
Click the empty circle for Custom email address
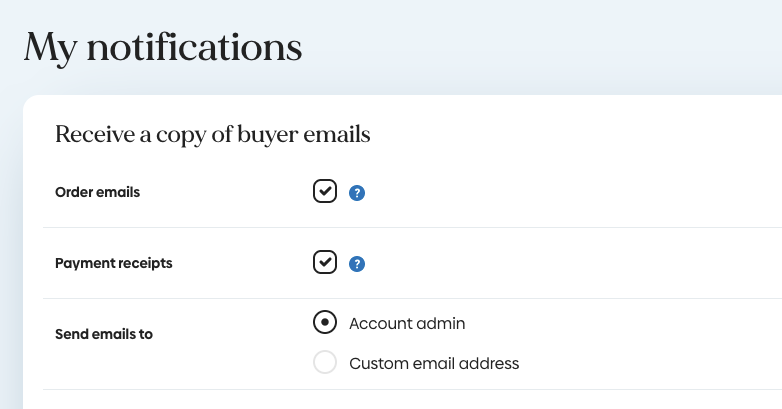tap(325, 362)
